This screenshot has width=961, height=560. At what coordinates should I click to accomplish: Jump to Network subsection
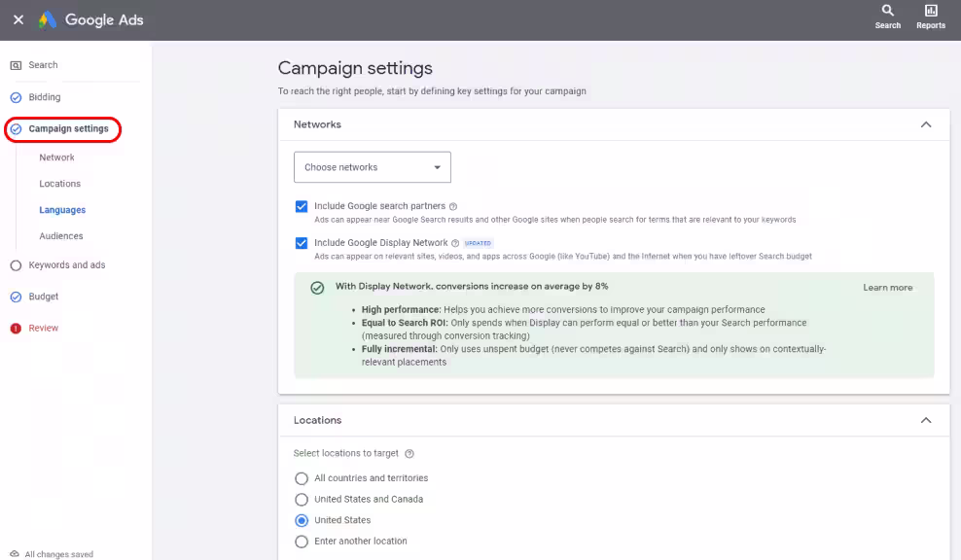(x=56, y=157)
